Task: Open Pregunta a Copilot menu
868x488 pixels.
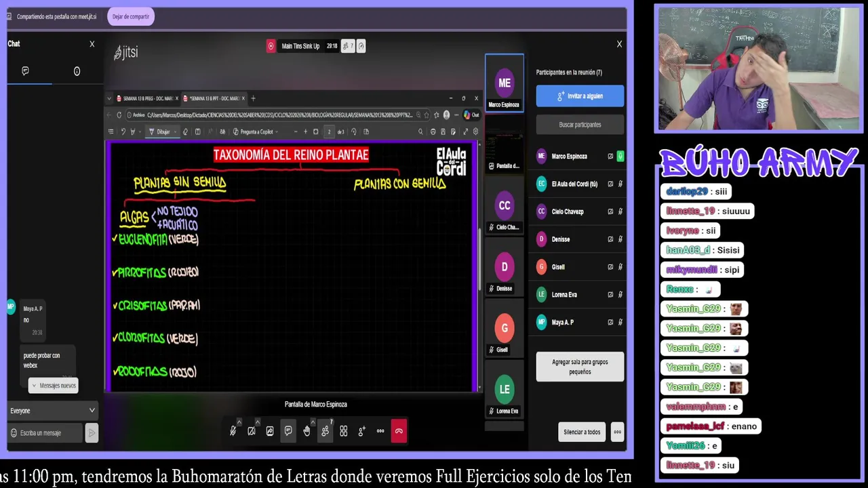Action: 256,131
